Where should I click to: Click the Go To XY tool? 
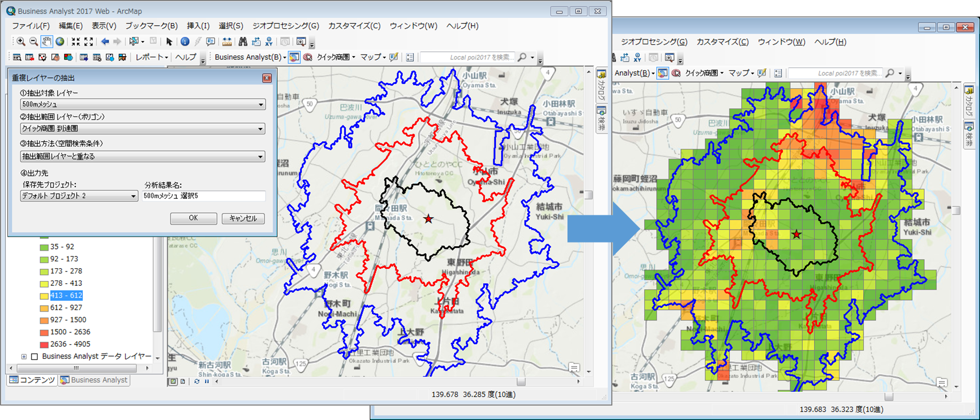click(x=269, y=42)
